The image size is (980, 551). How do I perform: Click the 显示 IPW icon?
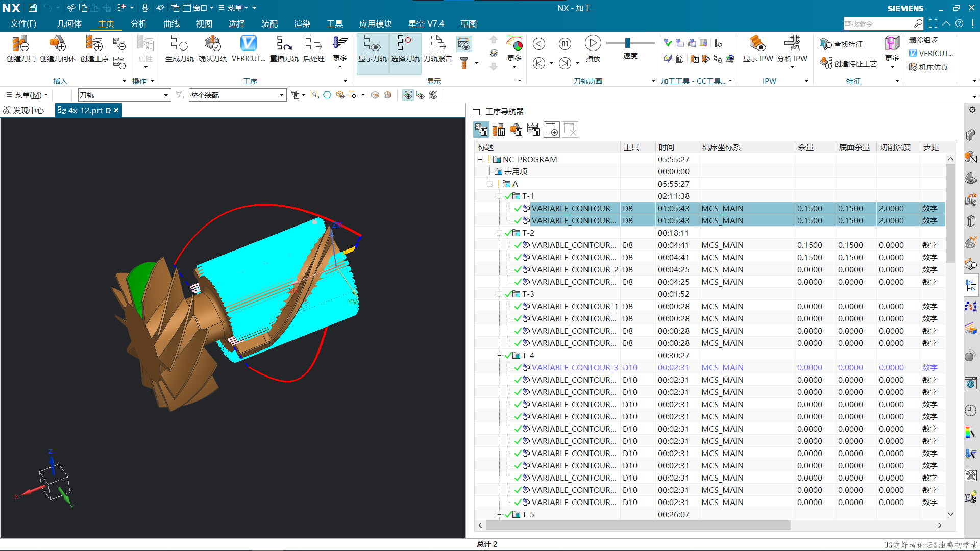(x=758, y=49)
